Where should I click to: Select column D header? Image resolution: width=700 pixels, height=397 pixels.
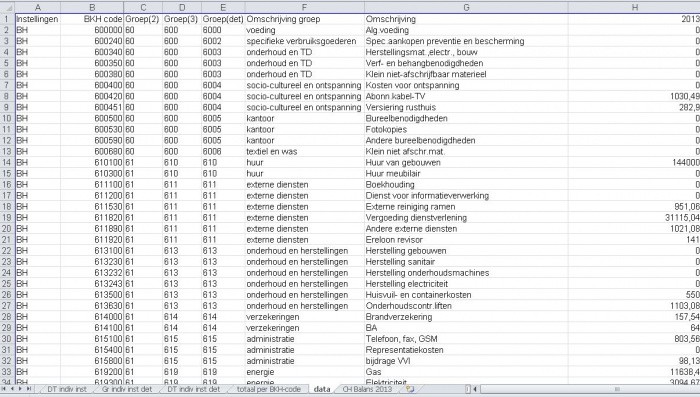point(182,8)
